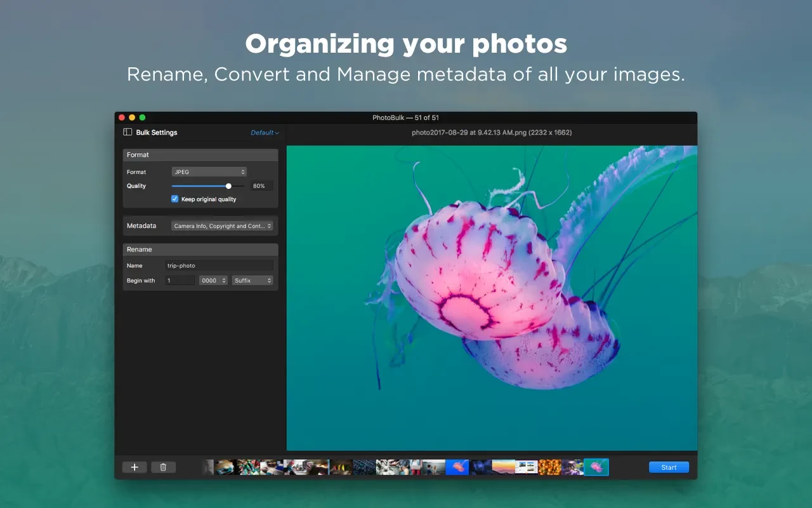The height and width of the screenshot is (508, 812).
Task: Click the Quality slider handle
Action: click(x=228, y=186)
